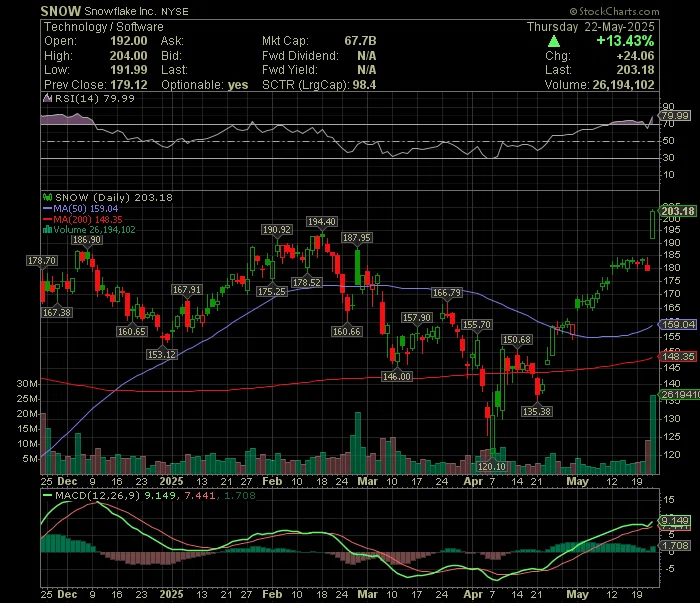This screenshot has width=700, height=603.
Task: Click the green up-triangle change indicator
Action: (554, 42)
